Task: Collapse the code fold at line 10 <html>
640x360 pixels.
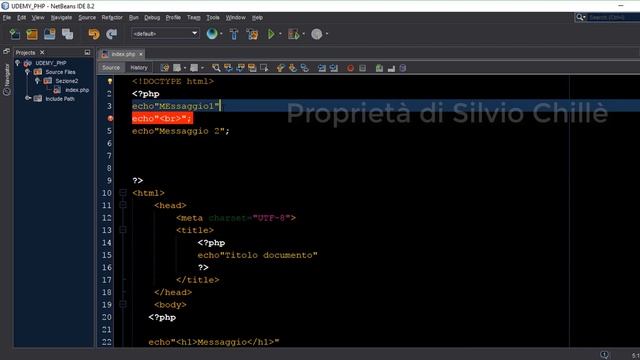Action: pyautogui.click(x=123, y=193)
